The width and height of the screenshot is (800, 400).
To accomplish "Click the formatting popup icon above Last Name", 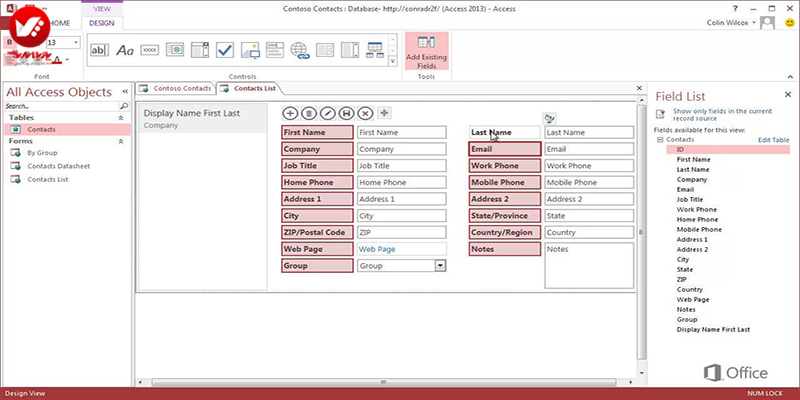I will pos(549,119).
